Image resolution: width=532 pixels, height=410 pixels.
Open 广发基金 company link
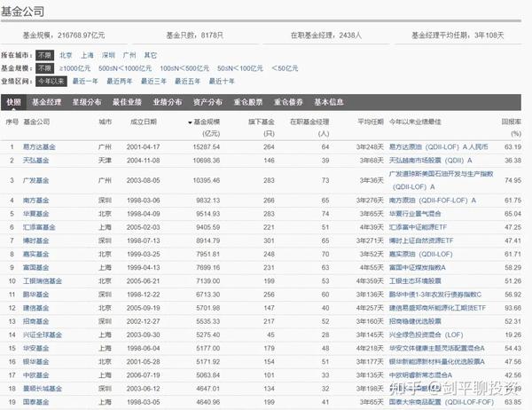pos(36,180)
